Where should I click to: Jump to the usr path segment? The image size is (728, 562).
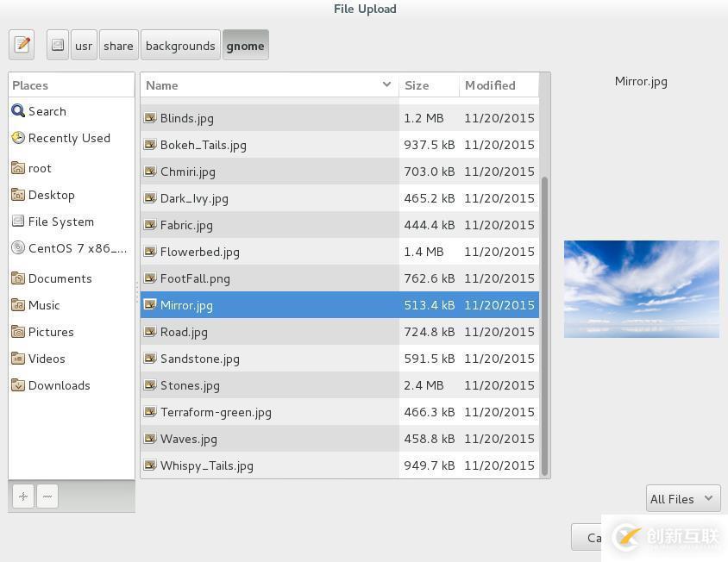pyautogui.click(x=84, y=45)
